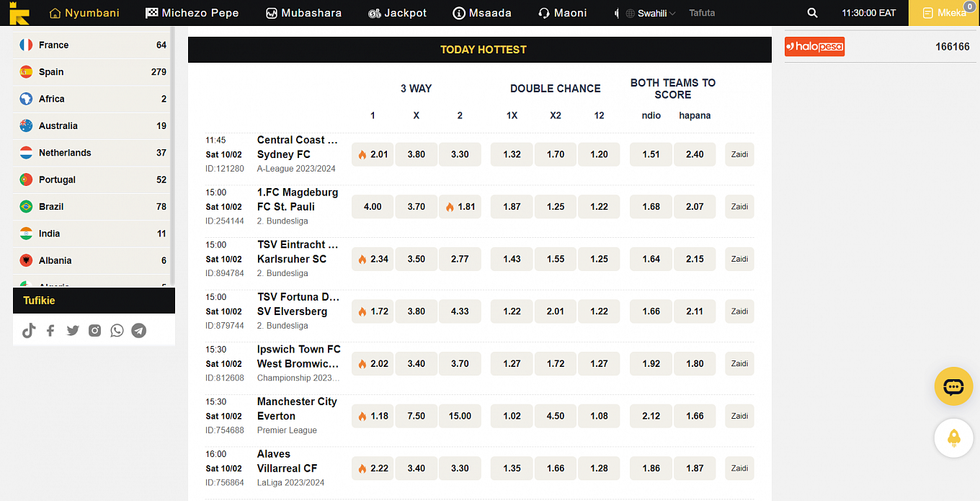The image size is (980, 501).
Task: Open the Swahili language dropdown
Action: (651, 13)
